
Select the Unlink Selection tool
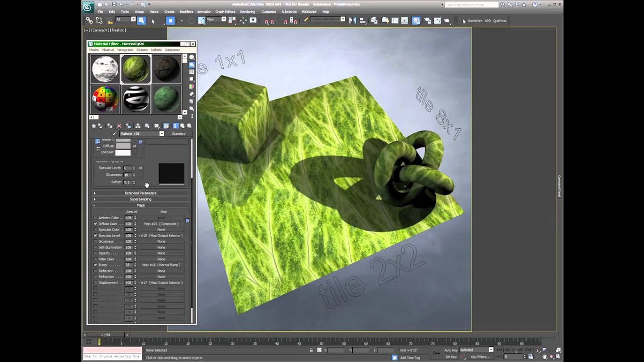click(x=99, y=21)
